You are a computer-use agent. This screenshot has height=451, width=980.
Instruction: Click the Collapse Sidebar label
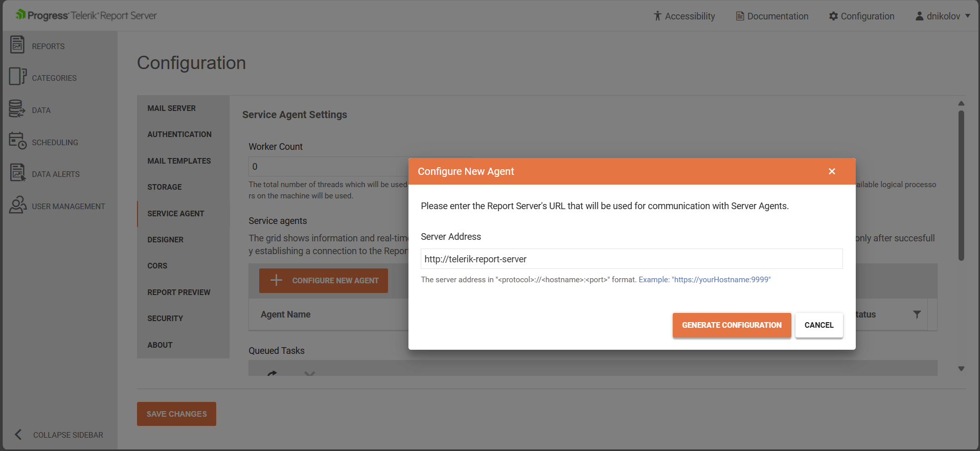68,435
